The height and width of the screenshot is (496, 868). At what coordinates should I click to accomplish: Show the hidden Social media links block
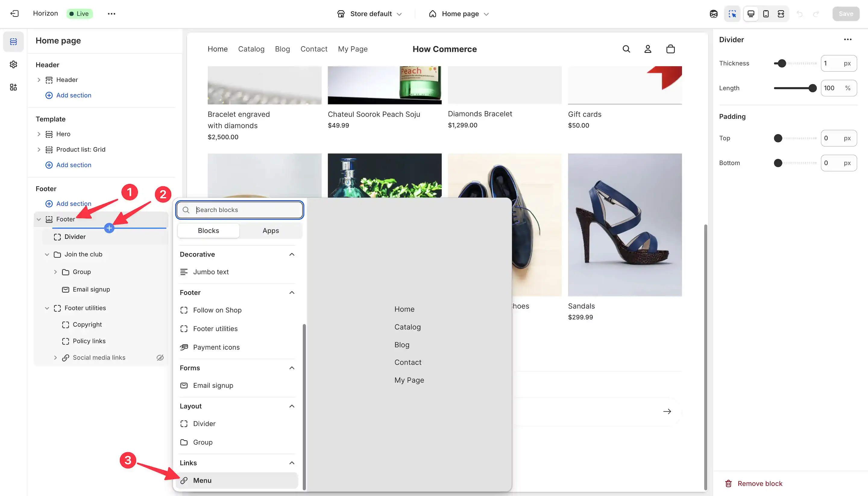pos(160,357)
